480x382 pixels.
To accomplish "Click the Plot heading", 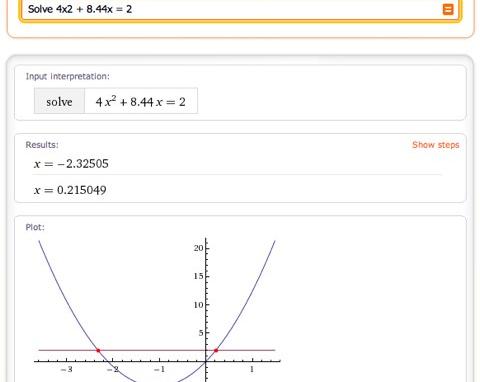I will 35,227.
